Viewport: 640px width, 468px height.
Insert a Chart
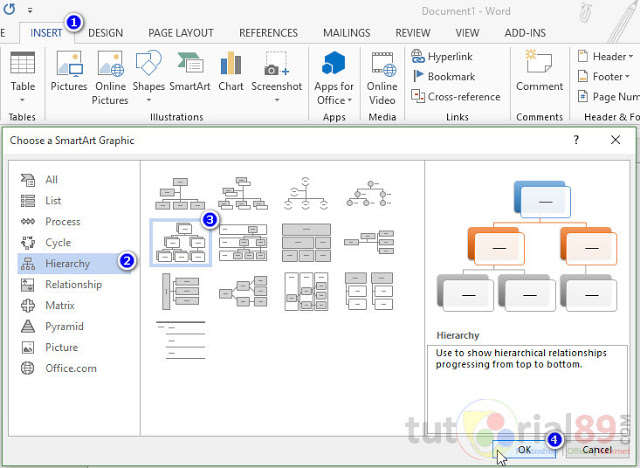(x=231, y=71)
